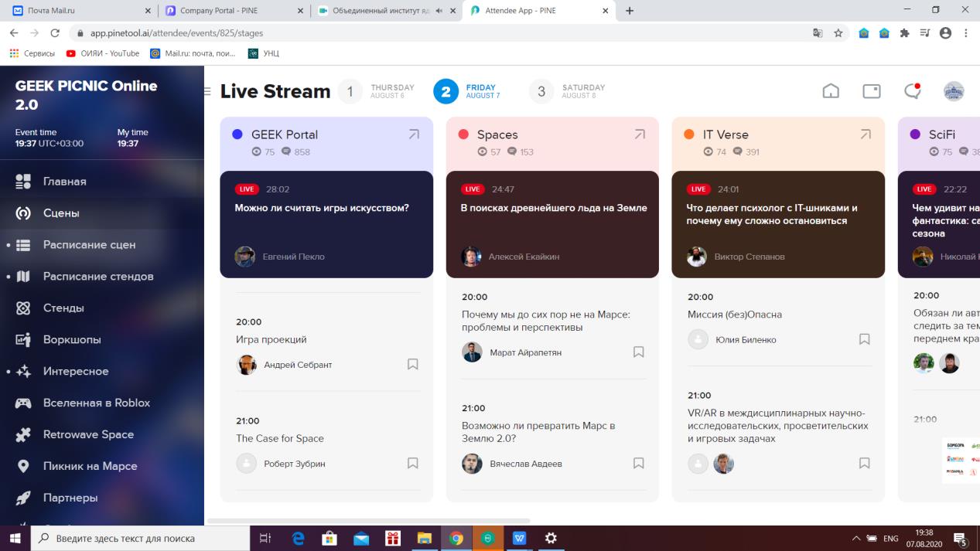Viewport: 980px width, 551px height.
Task: Bookmark the Миссия (без)Опасна session
Action: click(x=865, y=339)
